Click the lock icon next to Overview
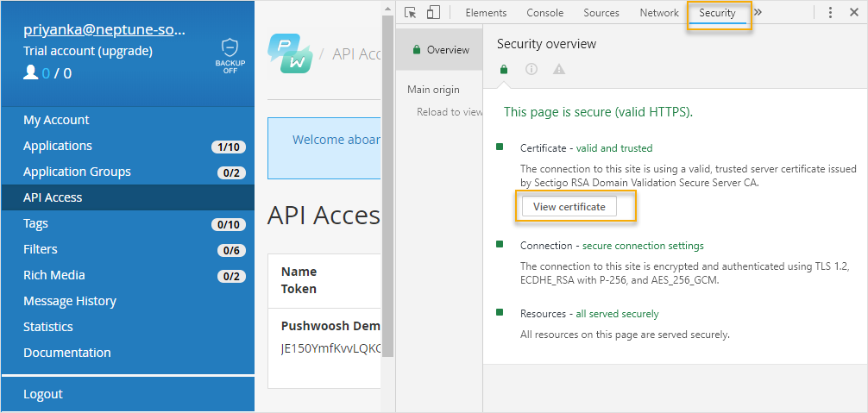Screen dimensions: 868x413 coord(417,50)
